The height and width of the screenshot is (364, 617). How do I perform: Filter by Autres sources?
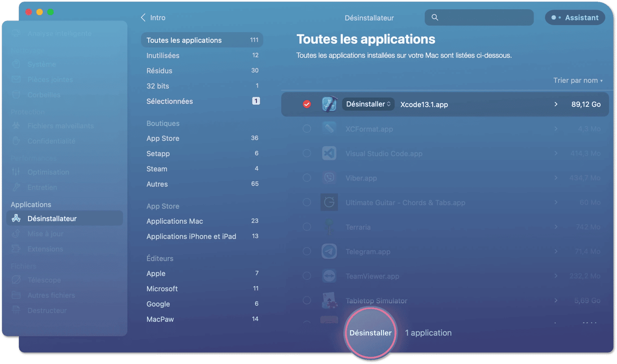coord(202,184)
